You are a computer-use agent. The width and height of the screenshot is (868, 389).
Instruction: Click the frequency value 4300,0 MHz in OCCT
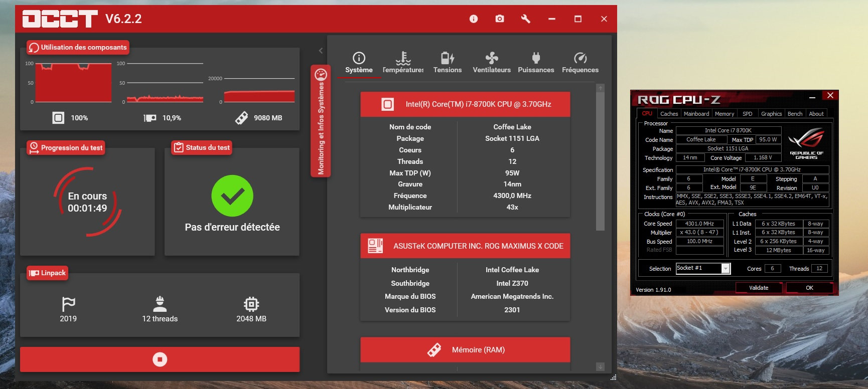(512, 196)
